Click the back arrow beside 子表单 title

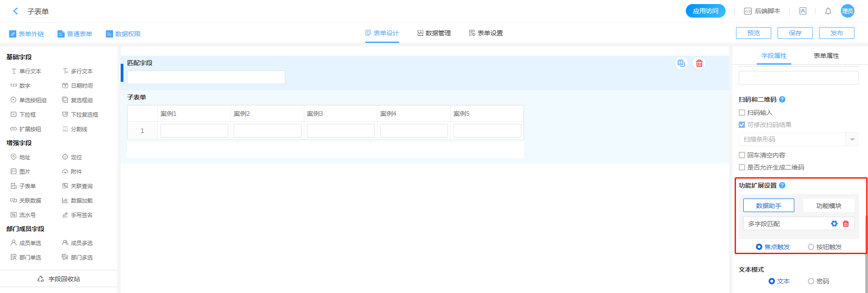(x=16, y=11)
